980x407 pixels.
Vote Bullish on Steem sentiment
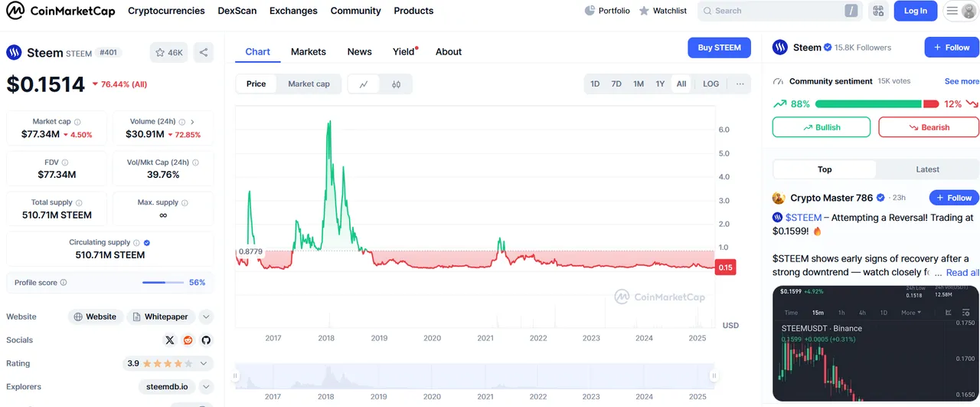pyautogui.click(x=822, y=127)
